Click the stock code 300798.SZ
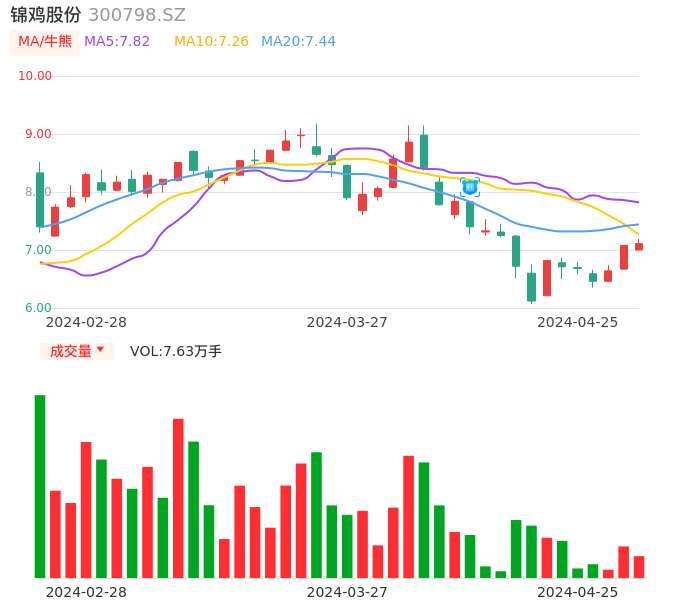 pos(137,15)
